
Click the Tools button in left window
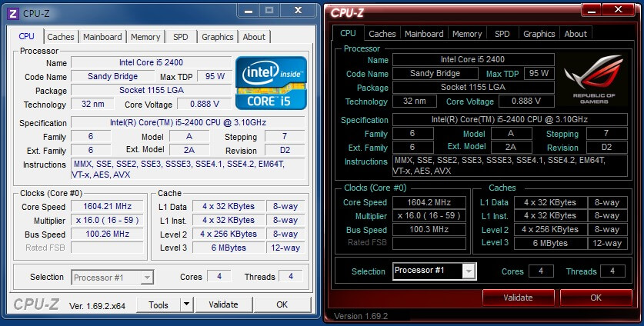coord(158,304)
